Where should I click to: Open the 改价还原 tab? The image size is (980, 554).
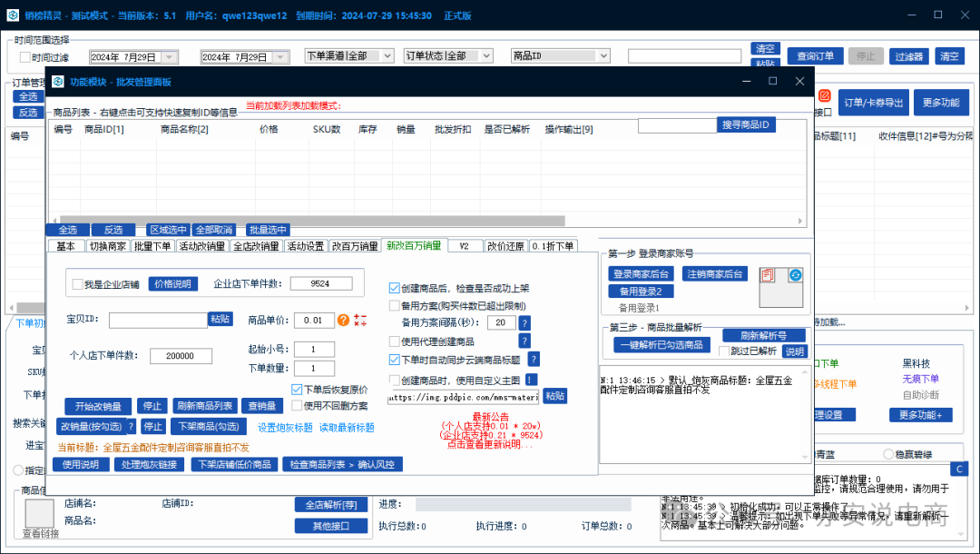coord(505,246)
